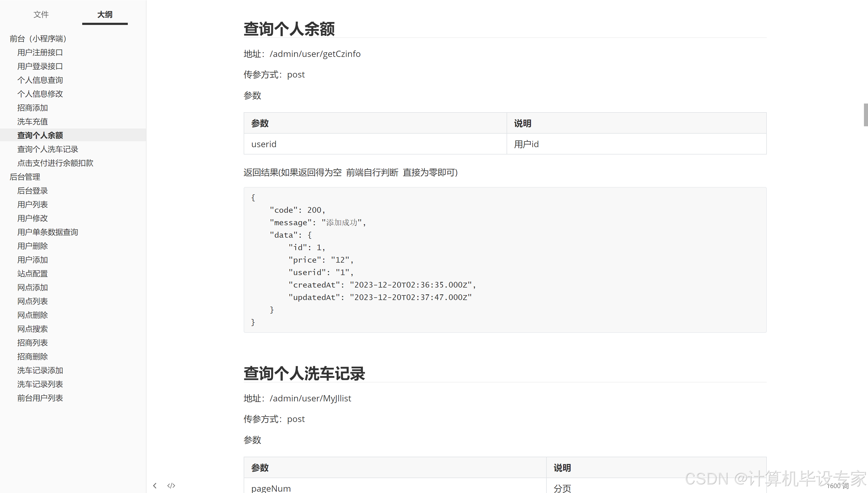Select the 大纲 outline tab
Screen dimensions: 868x493
[105, 15]
